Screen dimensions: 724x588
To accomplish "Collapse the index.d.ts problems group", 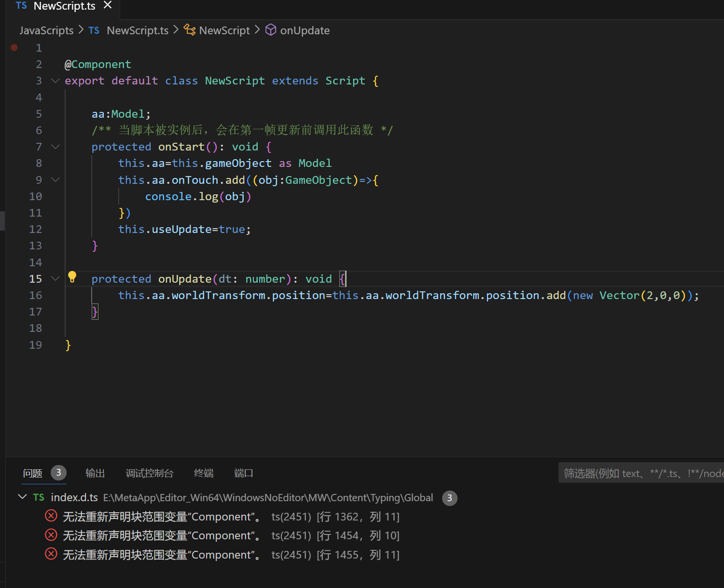I will point(22,497).
